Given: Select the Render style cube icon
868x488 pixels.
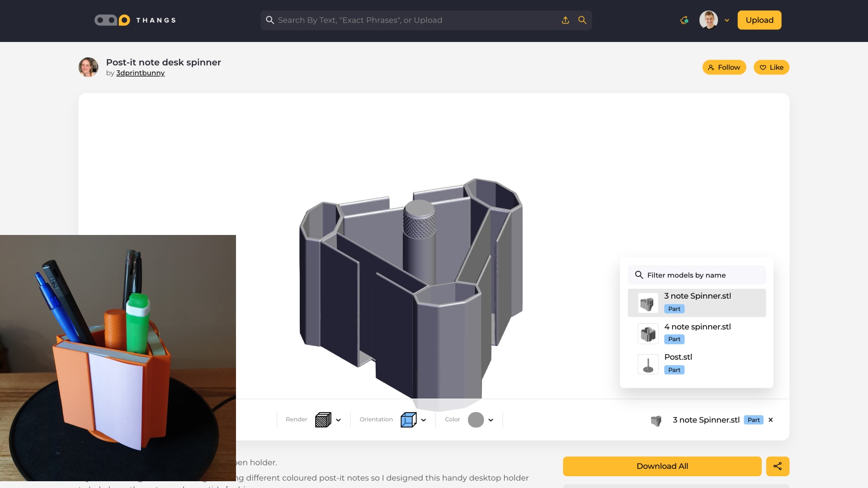Looking at the screenshot, I should click(x=324, y=420).
